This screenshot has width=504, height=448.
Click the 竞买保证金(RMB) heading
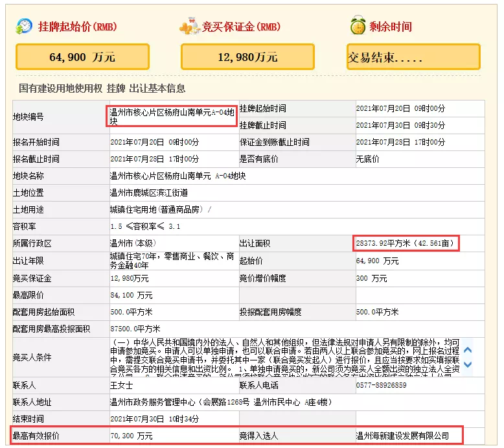(x=241, y=27)
